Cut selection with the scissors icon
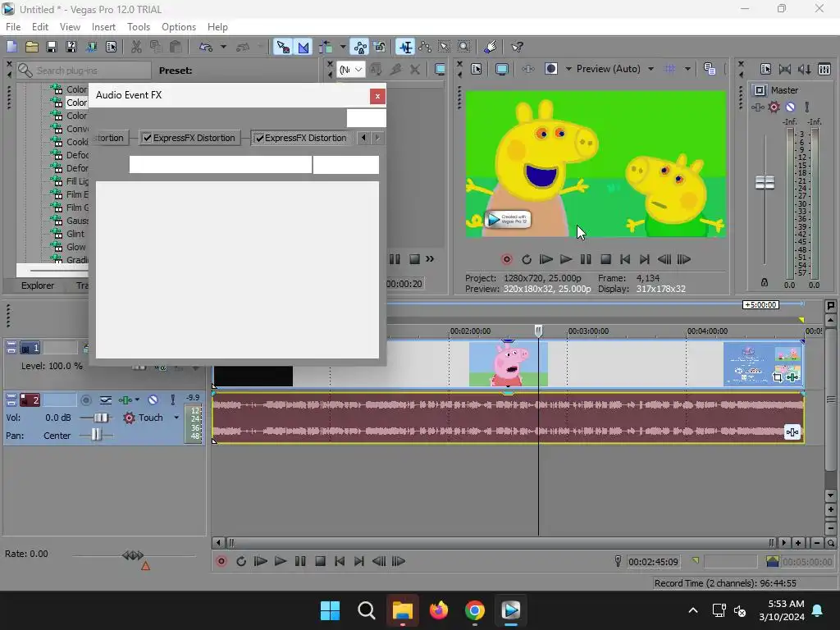840x630 pixels. (x=136, y=47)
